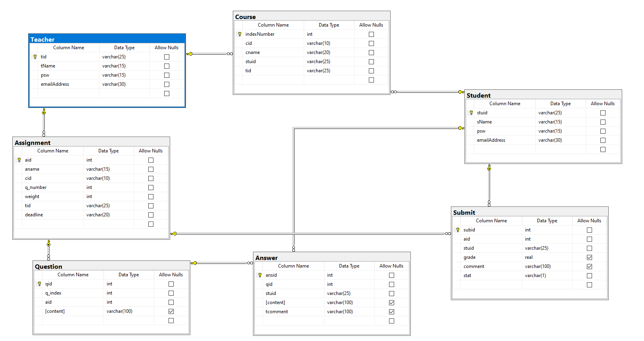Click the empty new-column row in Answer table
The image size is (644, 341).
coord(332,321)
